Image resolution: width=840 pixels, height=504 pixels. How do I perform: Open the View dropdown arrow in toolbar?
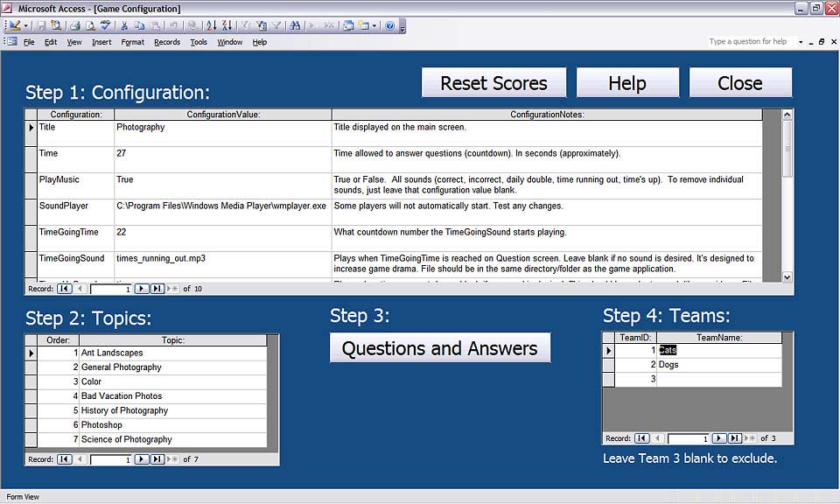coord(26,26)
